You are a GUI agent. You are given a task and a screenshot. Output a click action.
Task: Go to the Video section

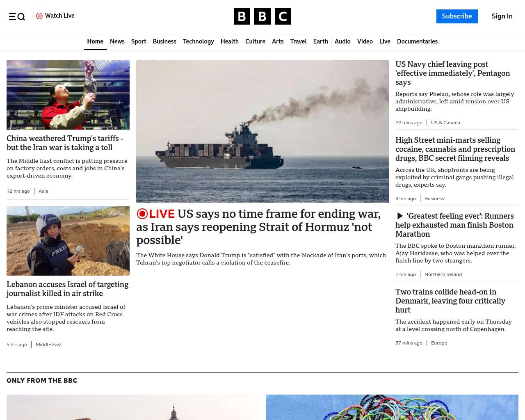pos(365,41)
